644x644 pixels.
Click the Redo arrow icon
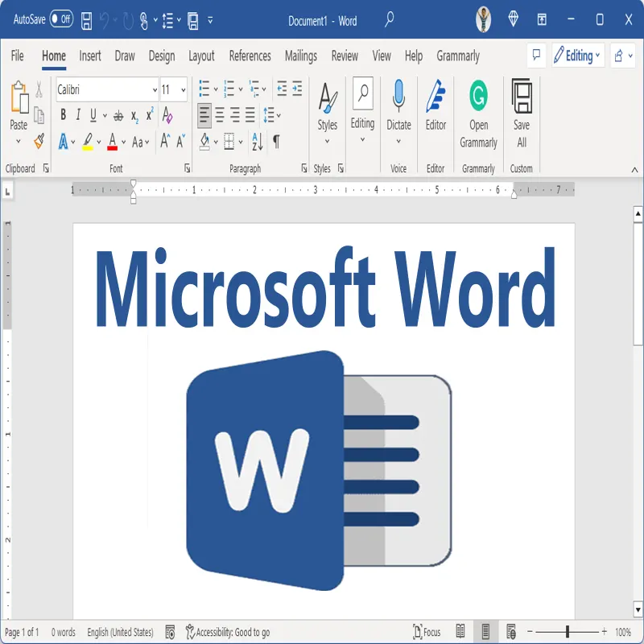point(128,21)
